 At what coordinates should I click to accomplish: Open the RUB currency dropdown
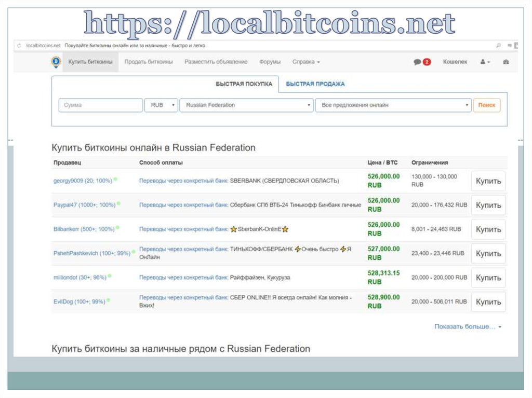point(161,105)
